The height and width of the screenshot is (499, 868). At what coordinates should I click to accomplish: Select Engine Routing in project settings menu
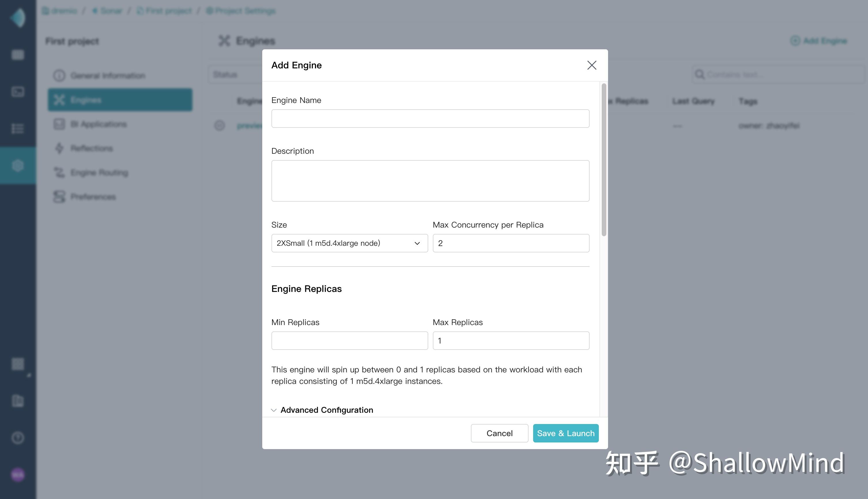point(59,172)
